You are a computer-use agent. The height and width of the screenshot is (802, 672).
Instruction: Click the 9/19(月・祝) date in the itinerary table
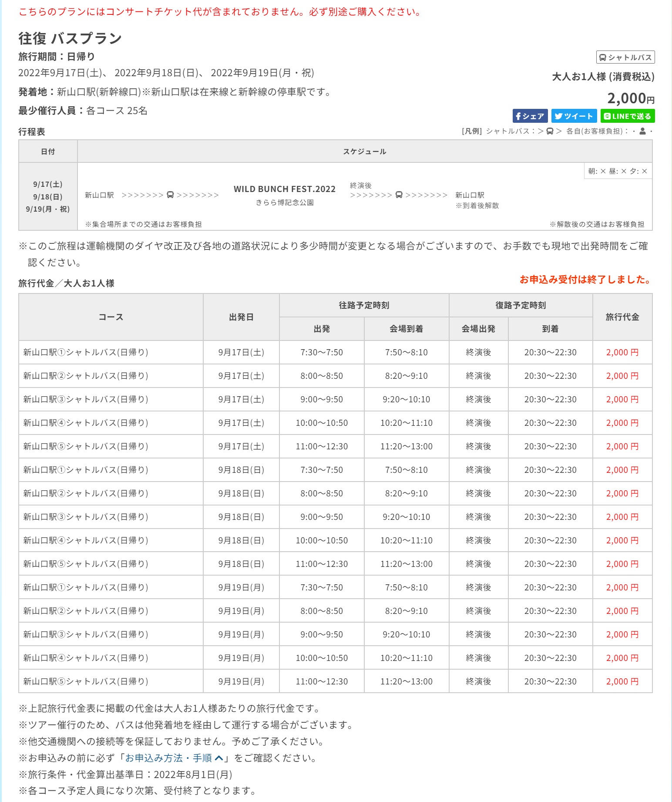[x=48, y=209]
